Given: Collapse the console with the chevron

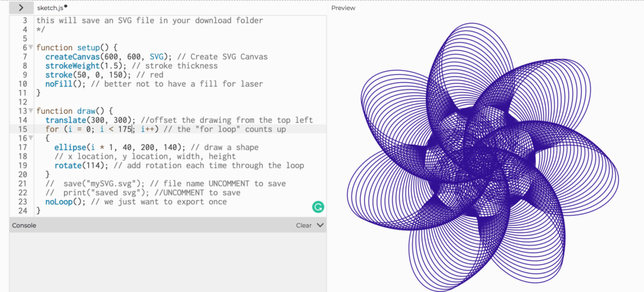Looking at the screenshot, I should (x=320, y=225).
